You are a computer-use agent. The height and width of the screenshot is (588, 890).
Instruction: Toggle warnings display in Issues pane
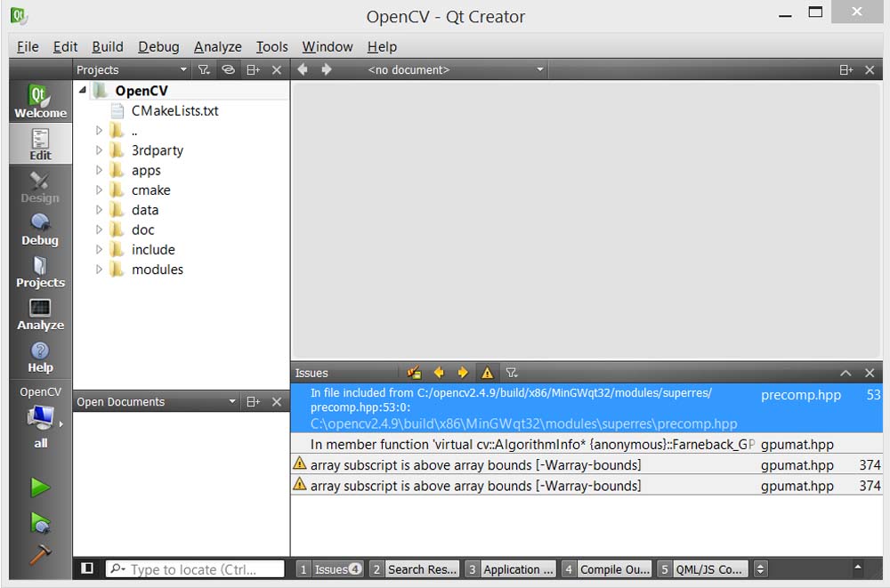487,373
